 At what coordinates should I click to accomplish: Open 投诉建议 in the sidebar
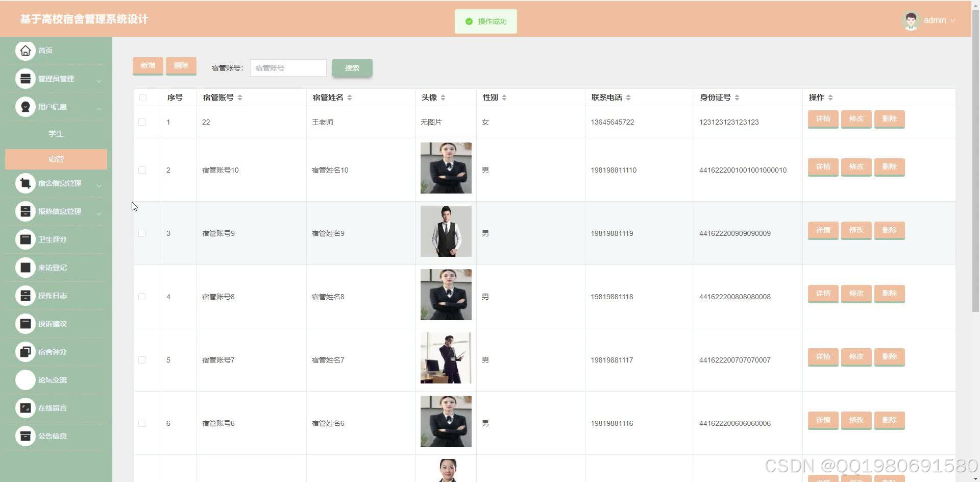click(26, 324)
